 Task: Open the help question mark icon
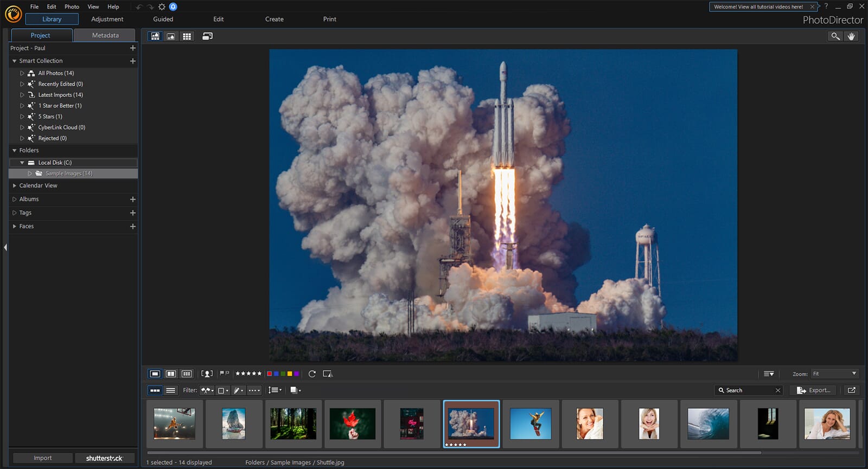pos(826,7)
